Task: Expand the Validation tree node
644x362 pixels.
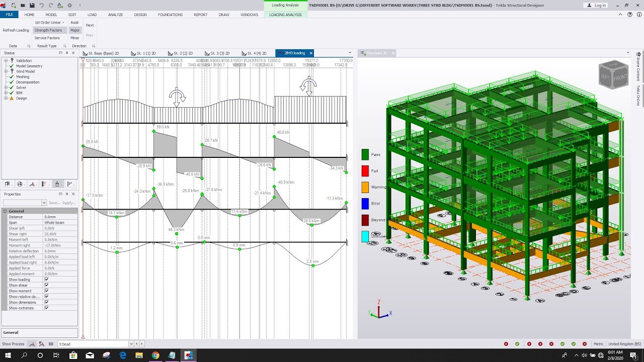Action: click(6, 60)
